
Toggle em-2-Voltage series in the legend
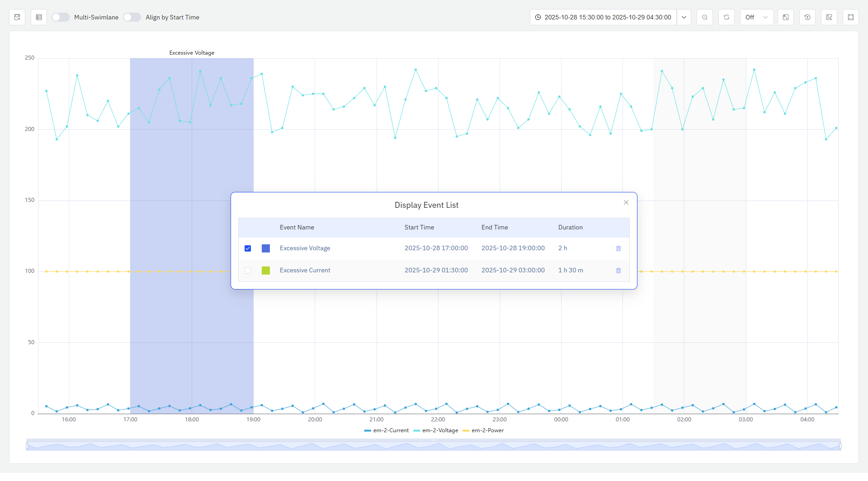pos(436,430)
